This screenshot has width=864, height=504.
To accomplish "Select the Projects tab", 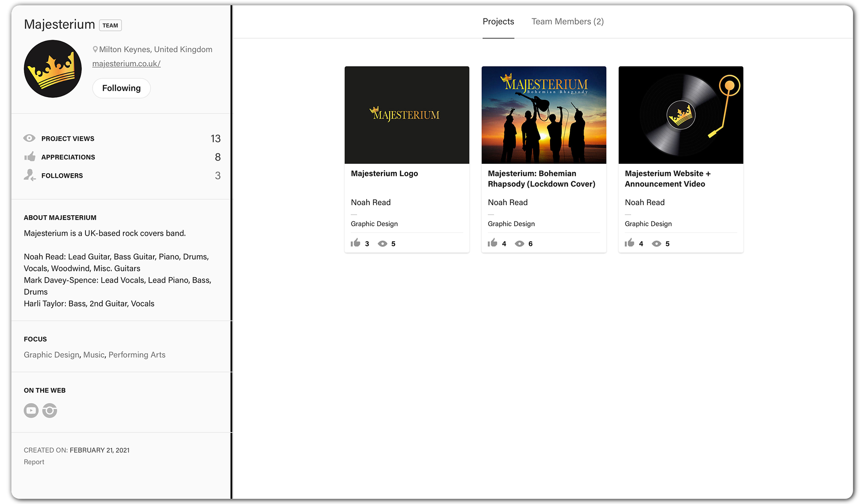I will tap(498, 22).
